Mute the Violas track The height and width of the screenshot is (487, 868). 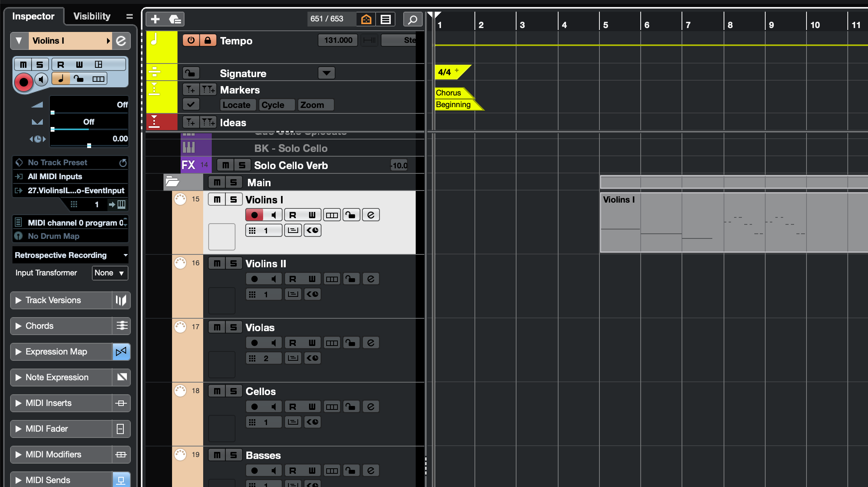[217, 327]
